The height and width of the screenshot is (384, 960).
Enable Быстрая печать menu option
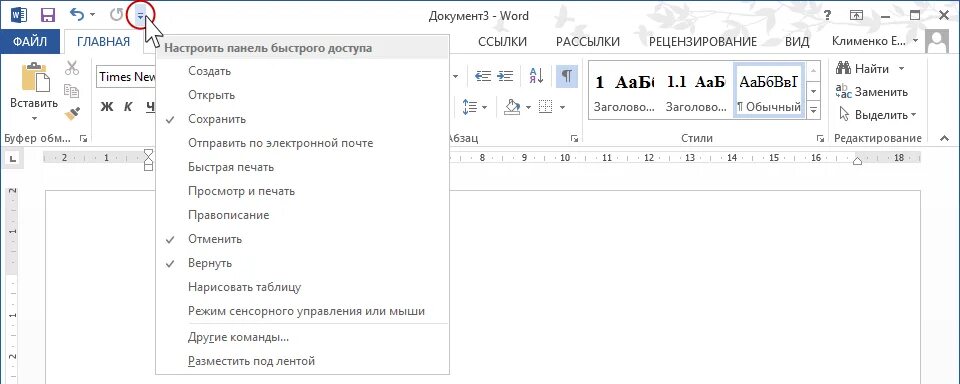pos(302,167)
